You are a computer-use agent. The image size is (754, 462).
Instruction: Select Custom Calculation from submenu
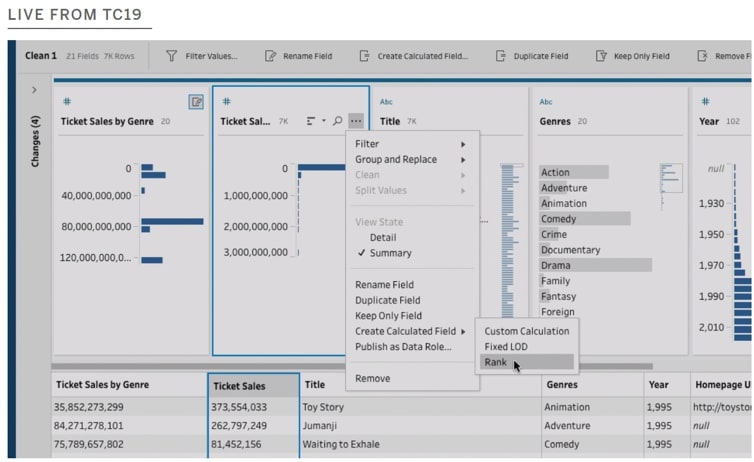[527, 331]
